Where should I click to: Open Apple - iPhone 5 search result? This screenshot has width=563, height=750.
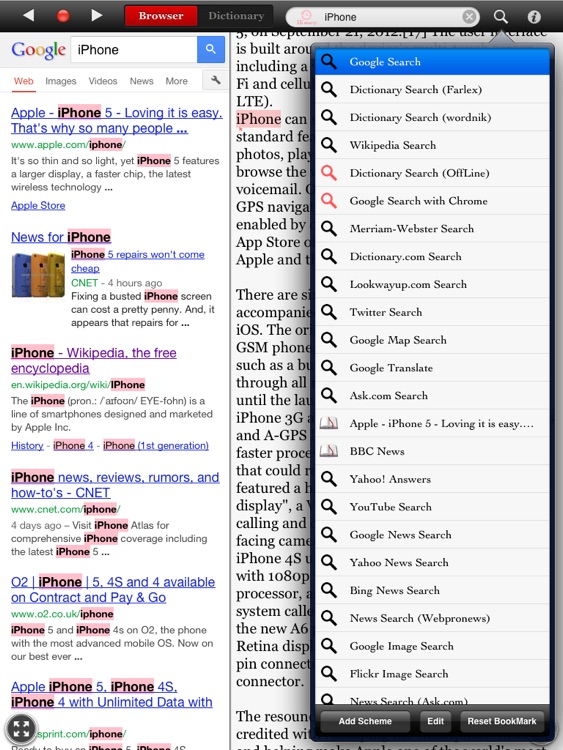point(117,120)
